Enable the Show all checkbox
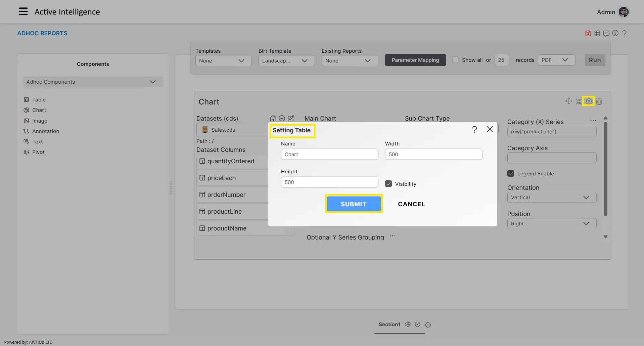 [x=455, y=60]
